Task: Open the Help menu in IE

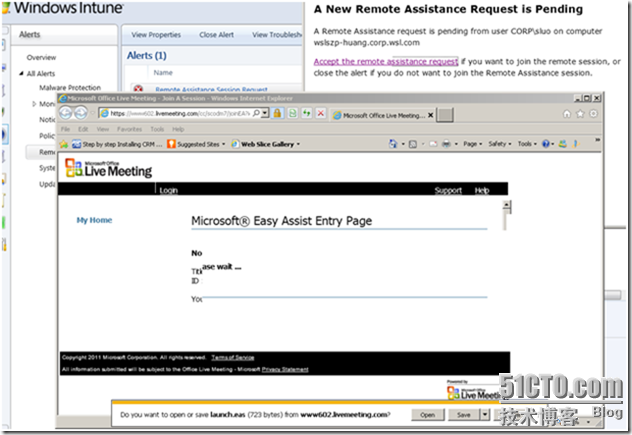Action: [178, 129]
